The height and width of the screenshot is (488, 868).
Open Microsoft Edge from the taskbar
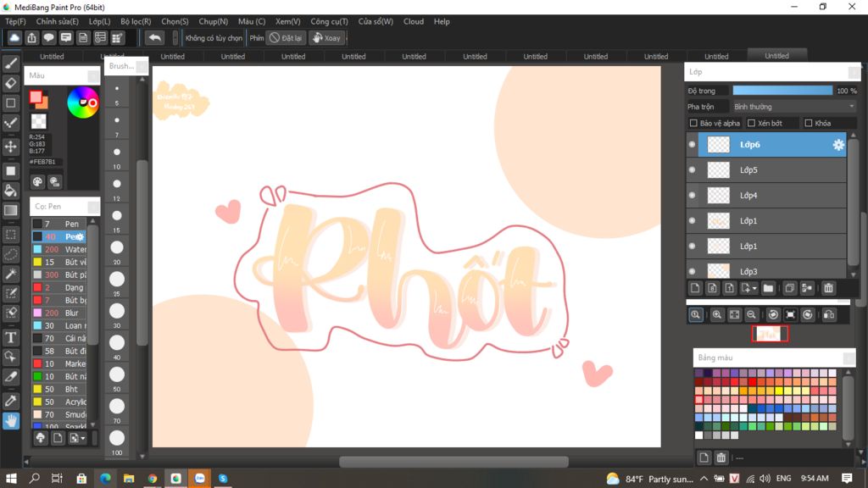coord(105,478)
